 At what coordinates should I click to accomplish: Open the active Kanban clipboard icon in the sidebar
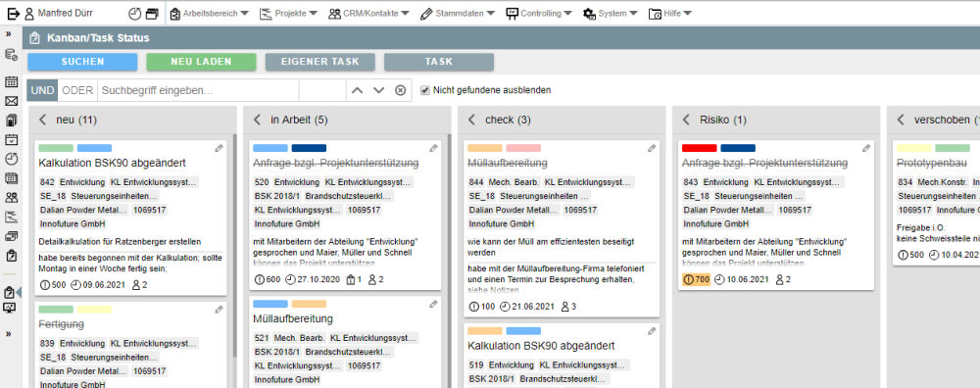(x=10, y=292)
